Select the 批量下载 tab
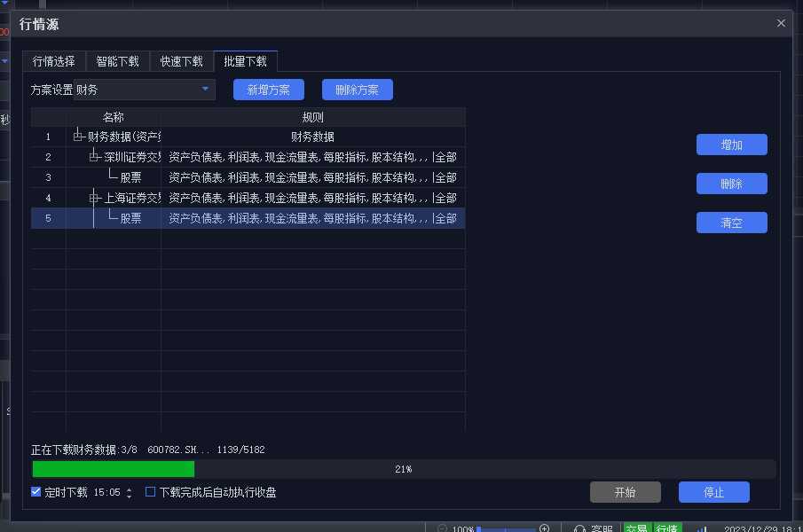 click(245, 61)
